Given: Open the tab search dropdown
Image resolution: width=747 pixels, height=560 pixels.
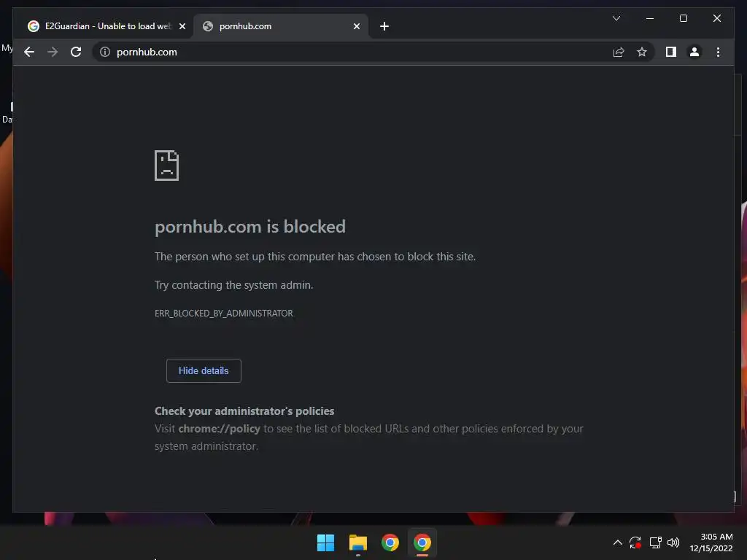Looking at the screenshot, I should (616, 18).
